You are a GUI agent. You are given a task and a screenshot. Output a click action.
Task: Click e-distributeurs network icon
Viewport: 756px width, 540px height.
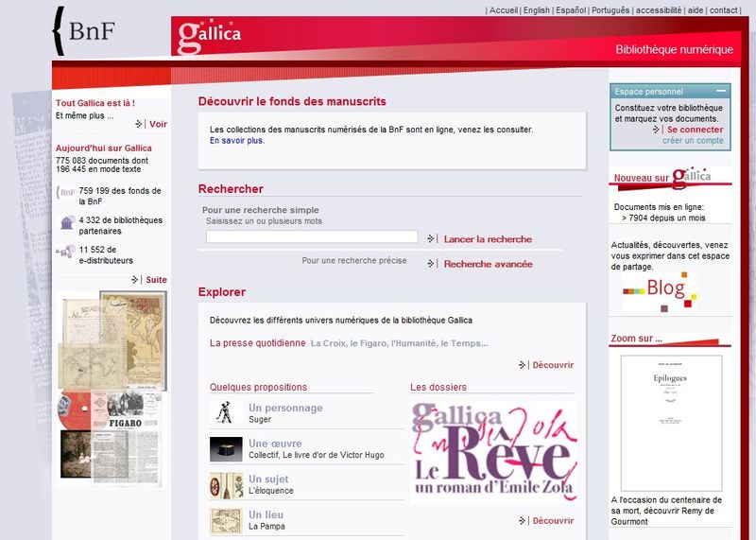tap(65, 252)
